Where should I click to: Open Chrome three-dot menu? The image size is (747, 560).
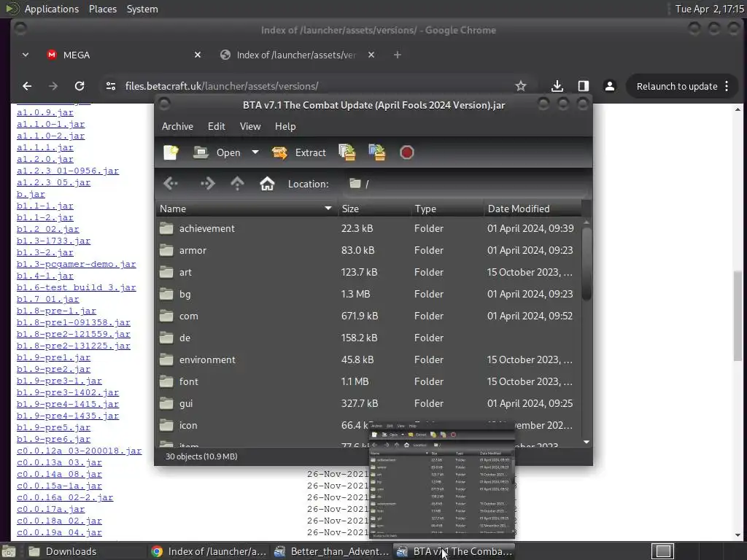click(x=727, y=86)
